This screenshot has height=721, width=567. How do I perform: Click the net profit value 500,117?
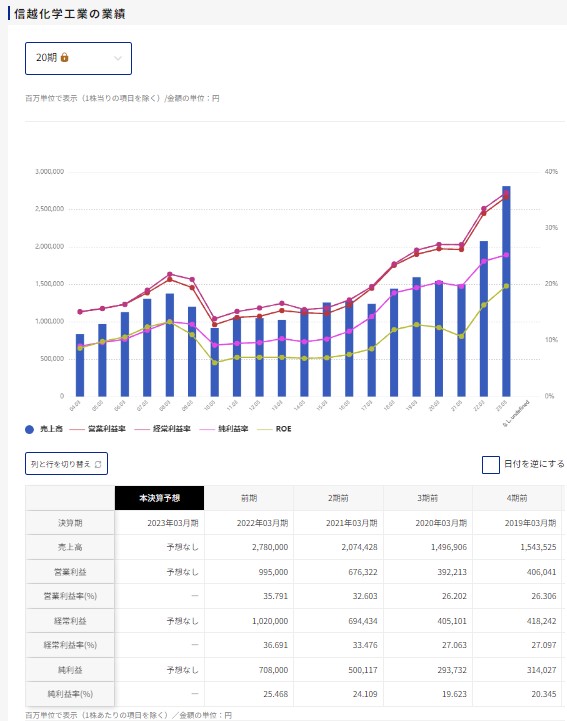pos(362,670)
